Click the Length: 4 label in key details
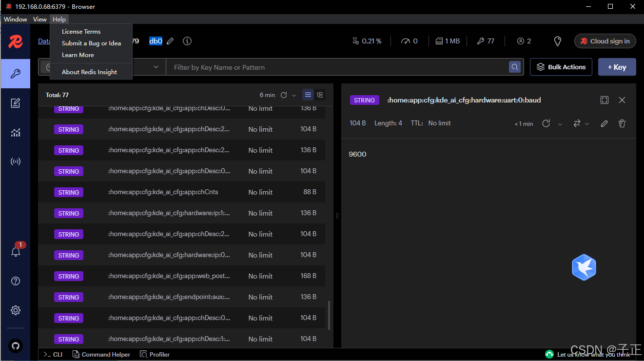 click(388, 123)
